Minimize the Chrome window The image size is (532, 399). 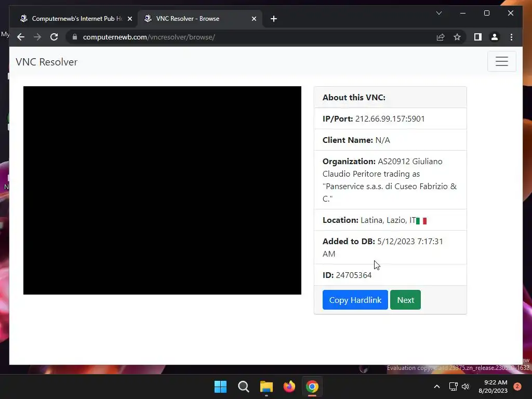[463, 13]
